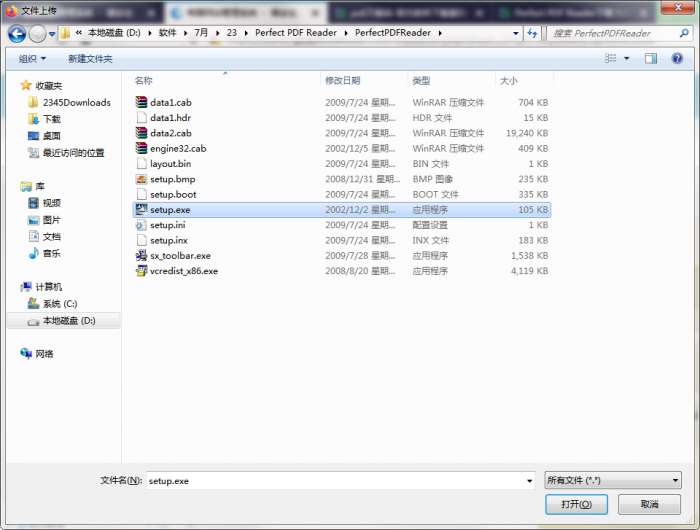Click the help question mark icon

point(677,58)
